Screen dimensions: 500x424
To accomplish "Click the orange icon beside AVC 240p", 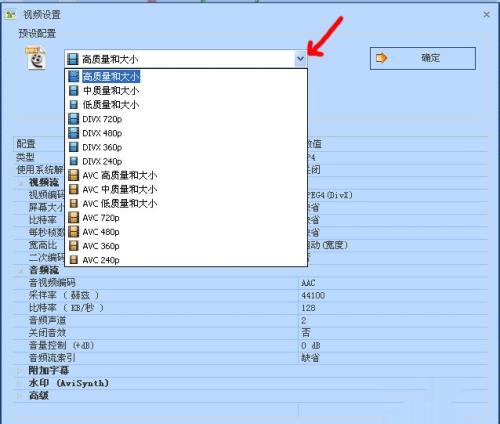I will click(x=74, y=260).
